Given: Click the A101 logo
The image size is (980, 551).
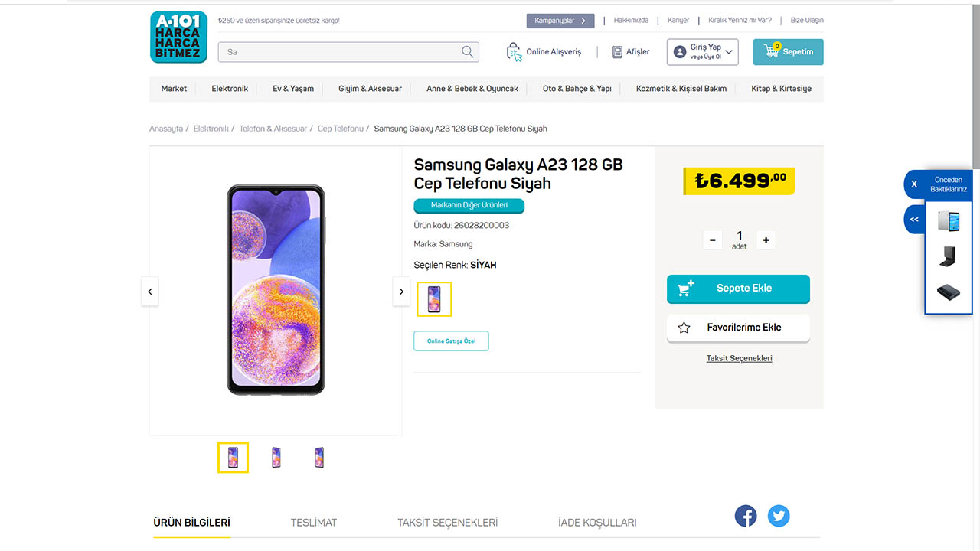Looking at the screenshot, I should point(178,37).
